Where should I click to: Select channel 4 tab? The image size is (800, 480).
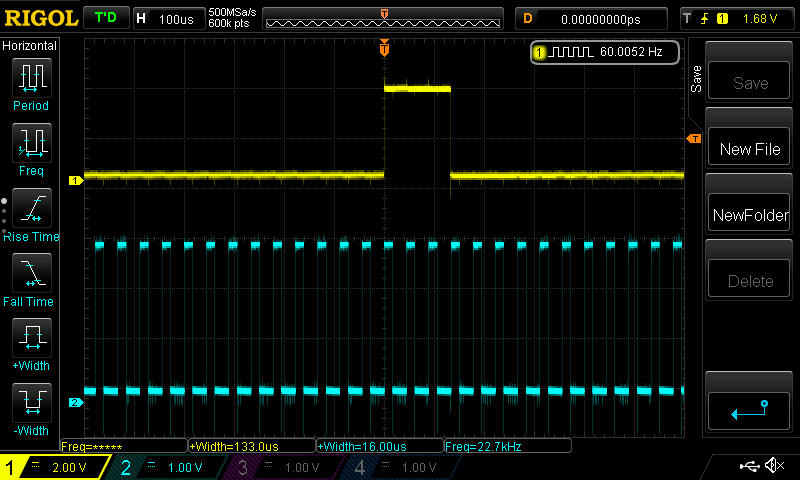click(402, 467)
